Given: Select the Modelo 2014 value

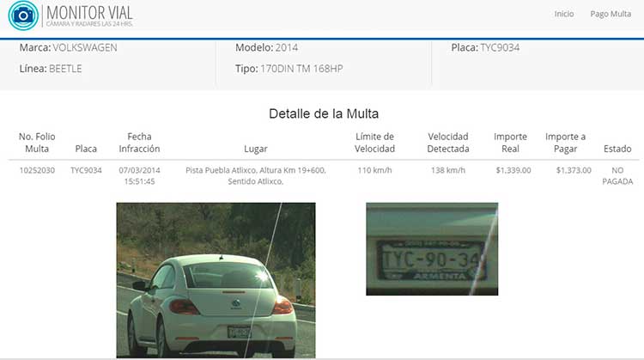Looking at the screenshot, I should click(287, 47).
